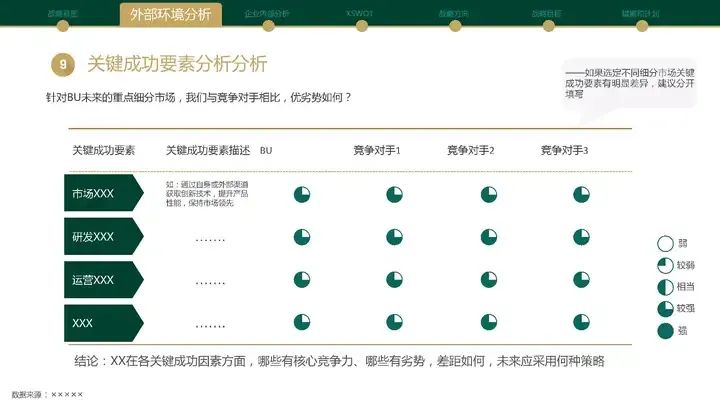Select the bottom XXX arrow label
The image size is (720, 405).
click(x=104, y=323)
